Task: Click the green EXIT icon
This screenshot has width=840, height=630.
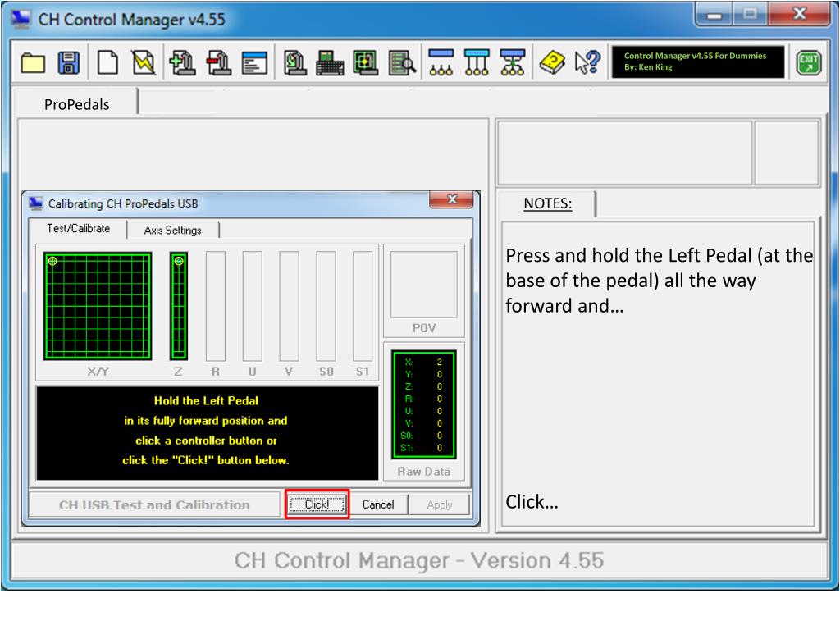Action: 808,62
